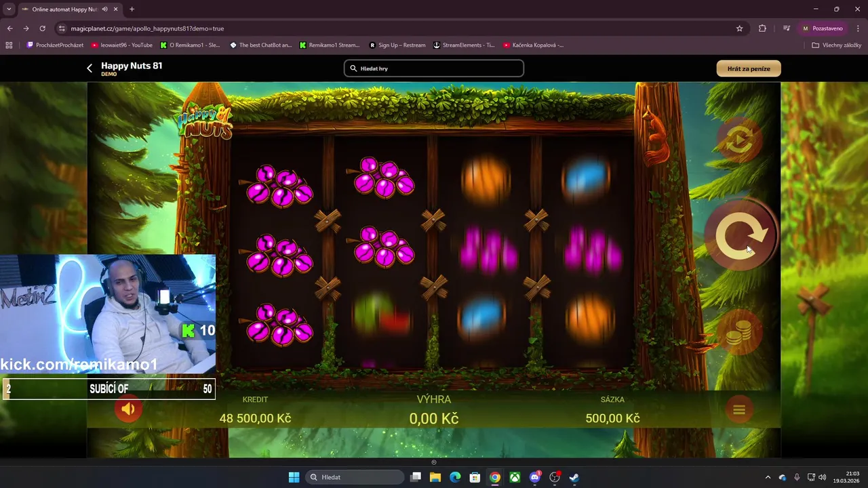This screenshot has width=868, height=488.
Task: Open Microsoft Store from the taskbar
Action: coord(475,477)
